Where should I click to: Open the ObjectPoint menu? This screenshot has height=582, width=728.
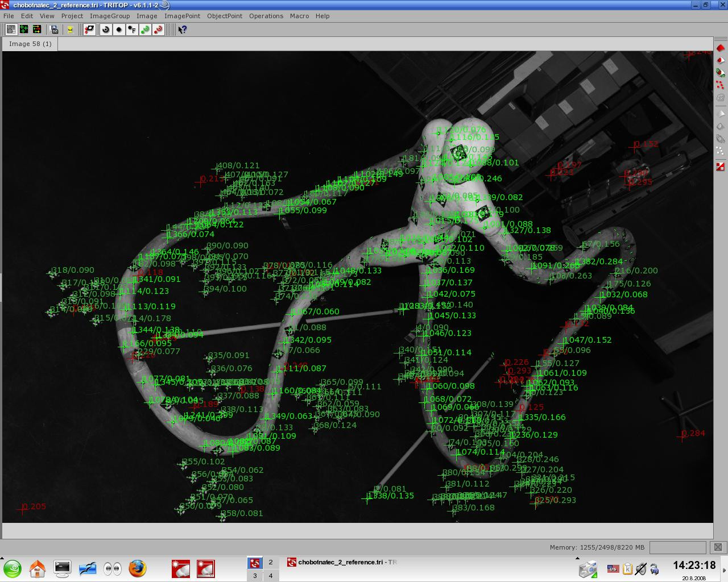tap(224, 16)
